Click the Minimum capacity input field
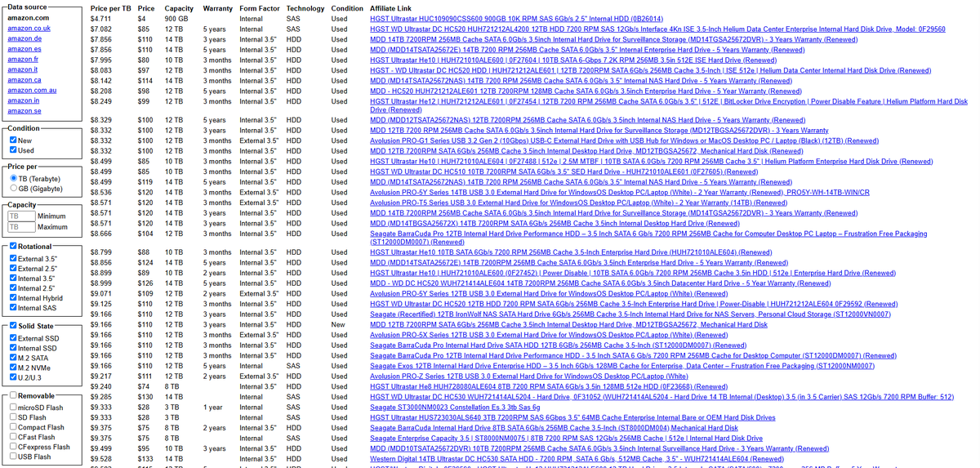 click(x=20, y=216)
